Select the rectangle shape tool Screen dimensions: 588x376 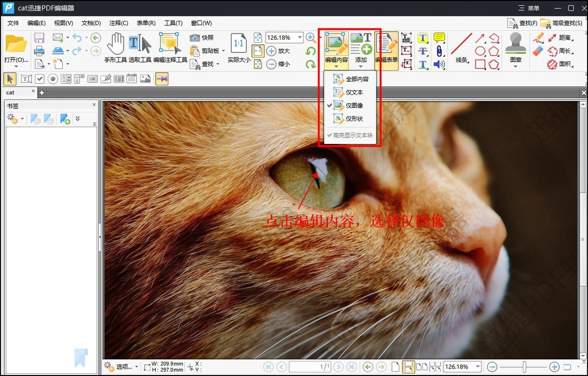coord(480,64)
